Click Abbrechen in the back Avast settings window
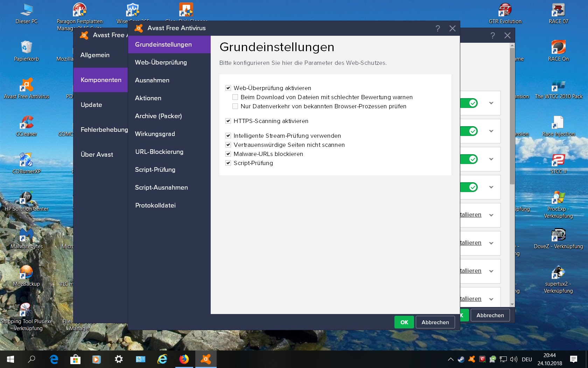This screenshot has height=368, width=588. 490,315
